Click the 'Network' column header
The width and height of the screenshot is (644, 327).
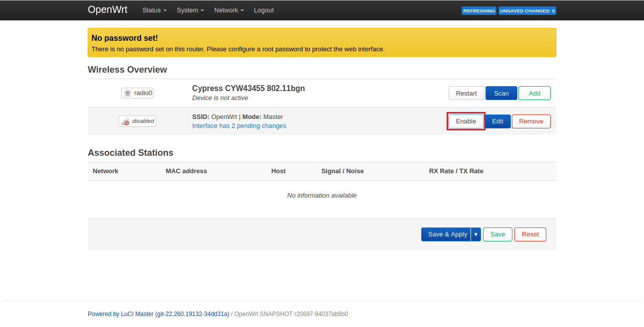106,171
